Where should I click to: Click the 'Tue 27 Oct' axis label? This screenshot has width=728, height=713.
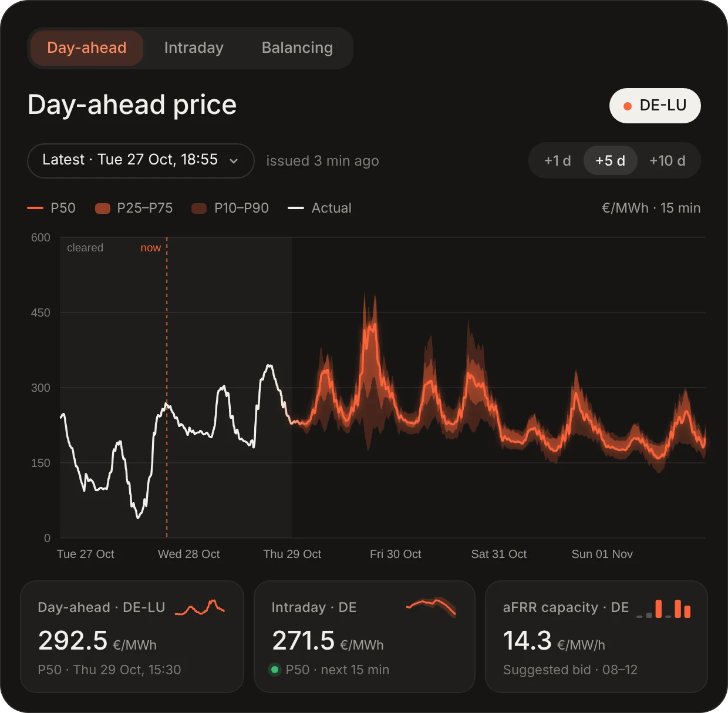click(86, 554)
